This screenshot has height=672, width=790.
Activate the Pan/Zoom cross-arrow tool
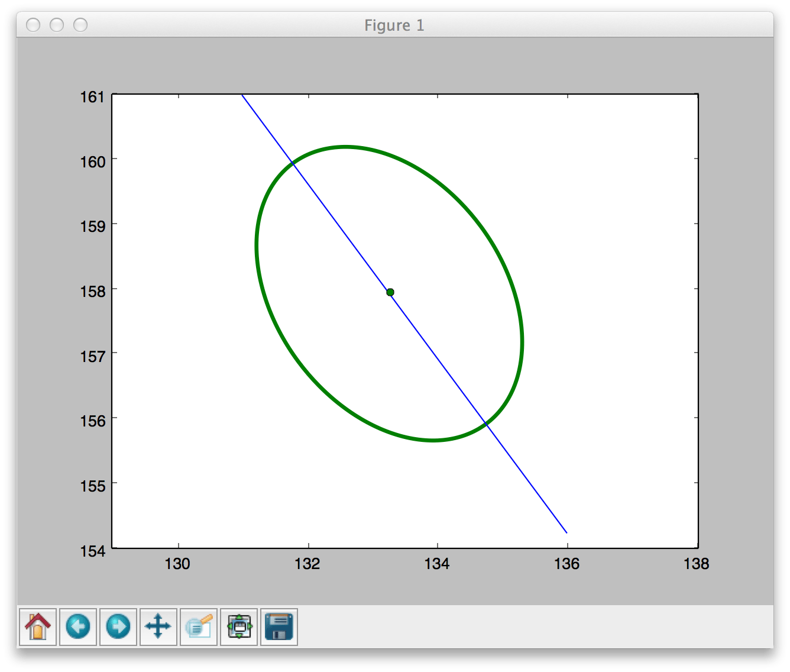158,627
